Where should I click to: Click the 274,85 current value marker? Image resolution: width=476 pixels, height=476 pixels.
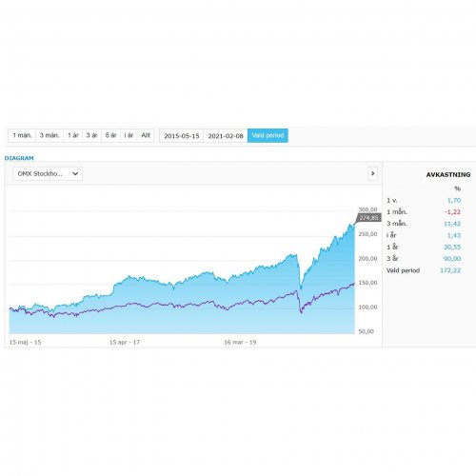[x=368, y=218]
